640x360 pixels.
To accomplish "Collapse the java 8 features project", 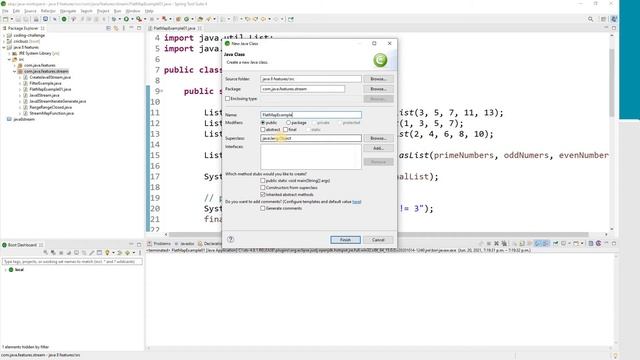I will (4, 47).
